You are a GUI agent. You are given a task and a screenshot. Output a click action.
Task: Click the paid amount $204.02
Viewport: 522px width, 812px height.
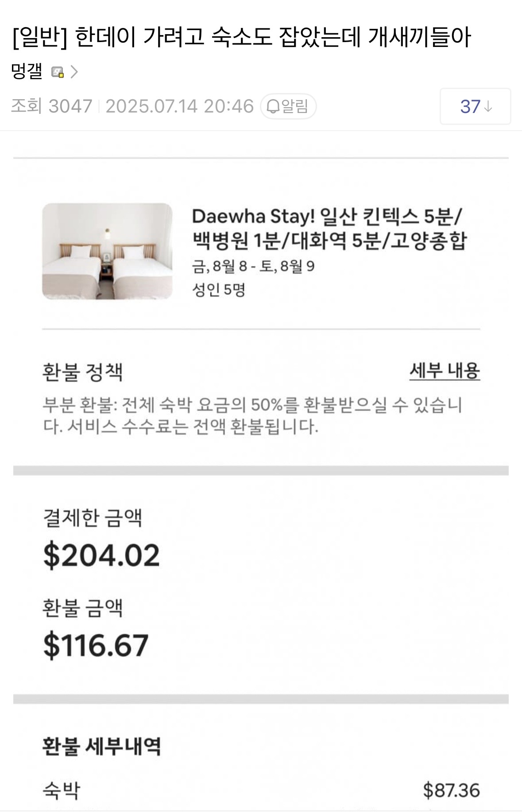pos(101,555)
